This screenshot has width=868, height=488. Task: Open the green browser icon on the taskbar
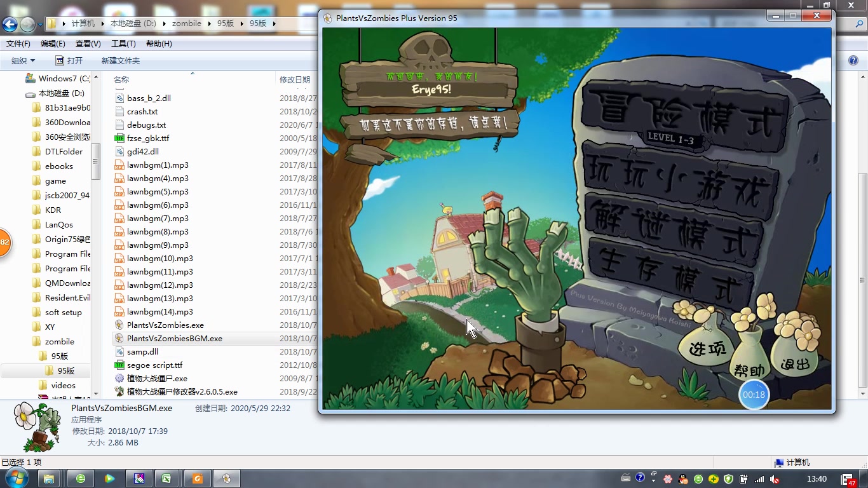[81, 478]
